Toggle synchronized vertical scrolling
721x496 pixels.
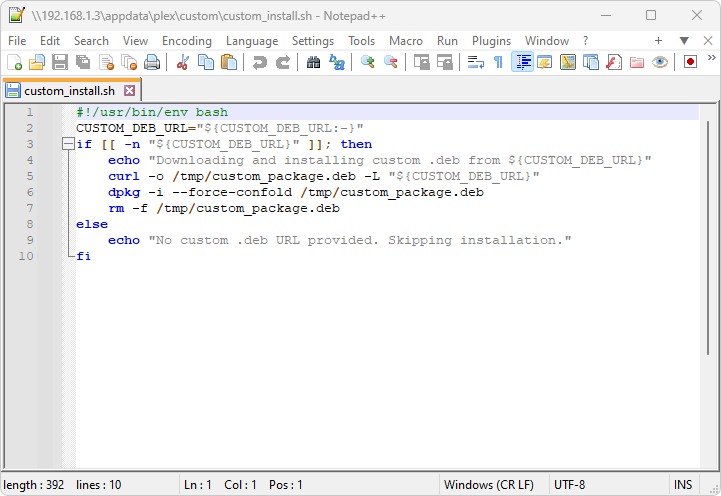tap(421, 62)
